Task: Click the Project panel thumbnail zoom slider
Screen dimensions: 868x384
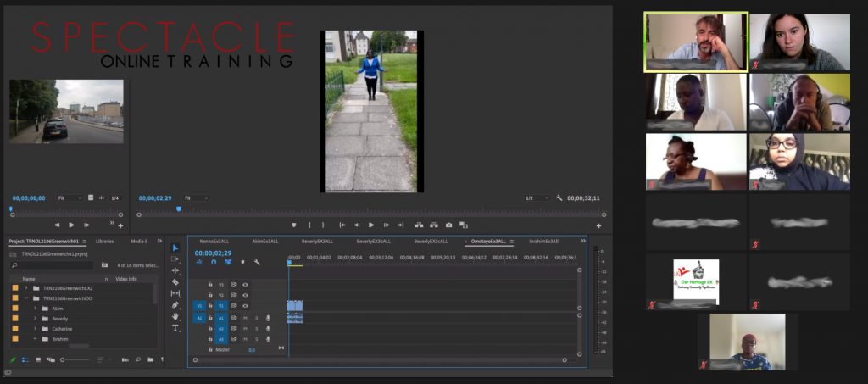Action: coord(75,359)
